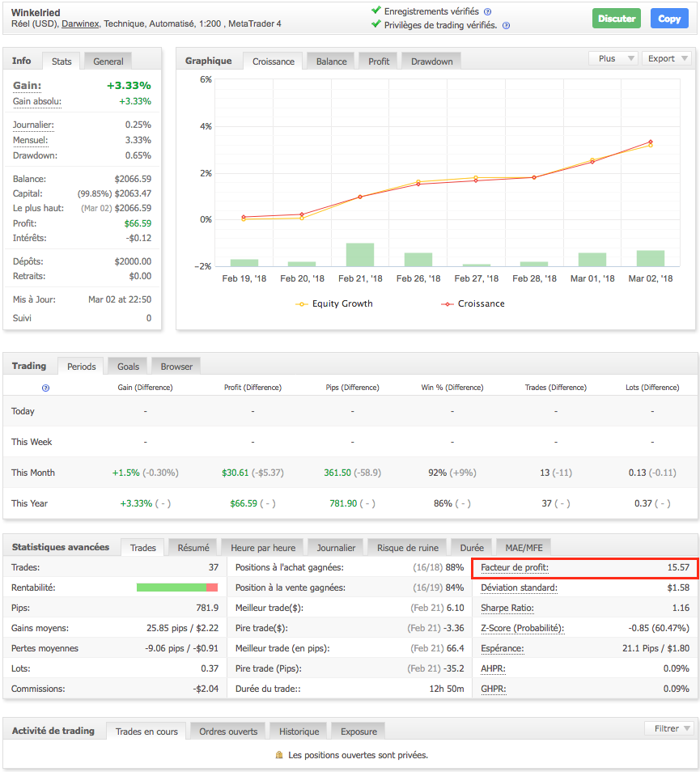The width and height of the screenshot is (700, 772).
Task: Open the Periods trading tab
Action: coord(81,367)
